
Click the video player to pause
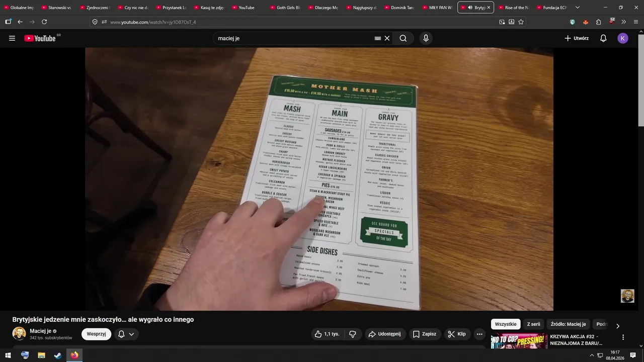click(319, 179)
